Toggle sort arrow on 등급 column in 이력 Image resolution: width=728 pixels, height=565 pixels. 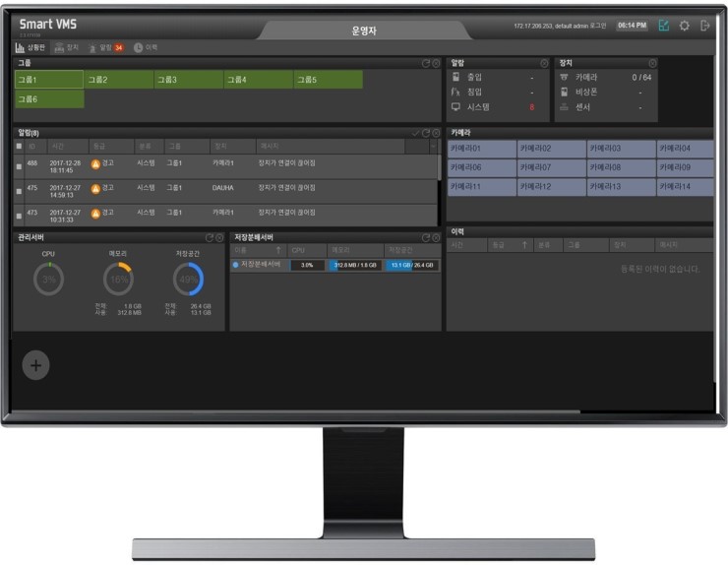524,245
